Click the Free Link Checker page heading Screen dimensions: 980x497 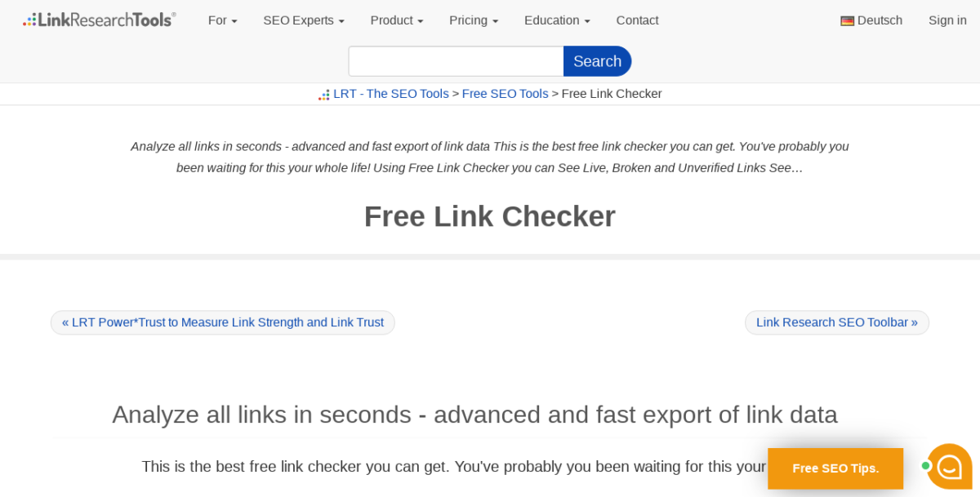(489, 215)
